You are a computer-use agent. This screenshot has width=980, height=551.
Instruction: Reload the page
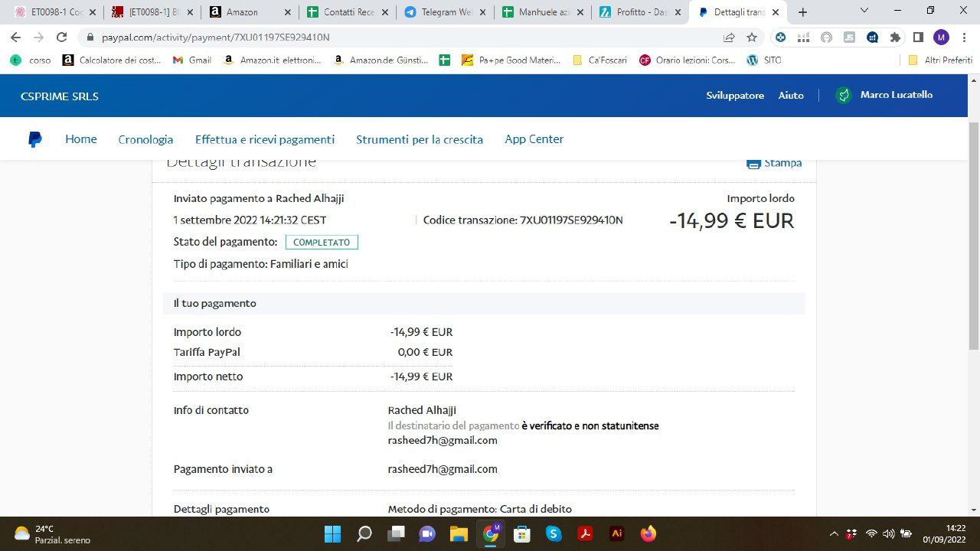pyautogui.click(x=62, y=37)
